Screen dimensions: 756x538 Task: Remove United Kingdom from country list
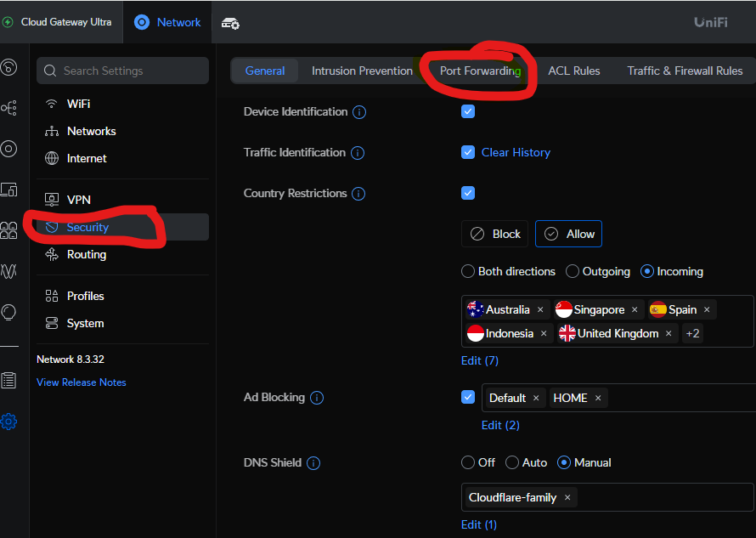[669, 333]
